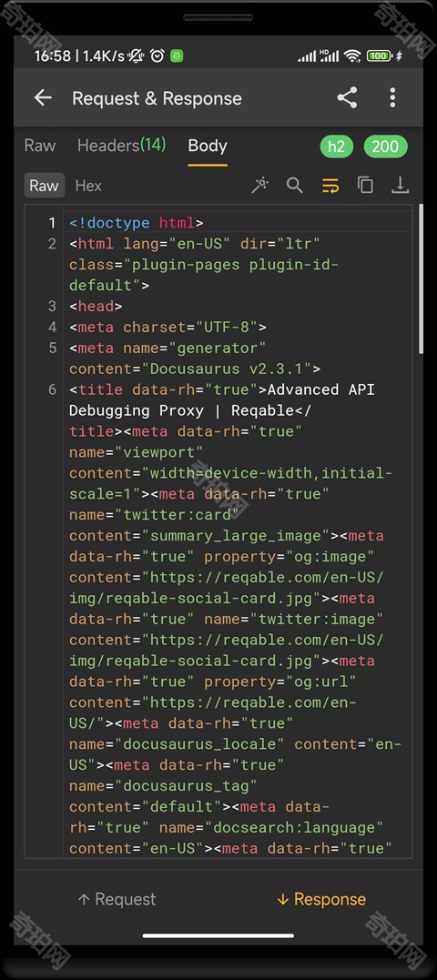The image size is (437, 980).
Task: Share the request and response
Action: 347,97
